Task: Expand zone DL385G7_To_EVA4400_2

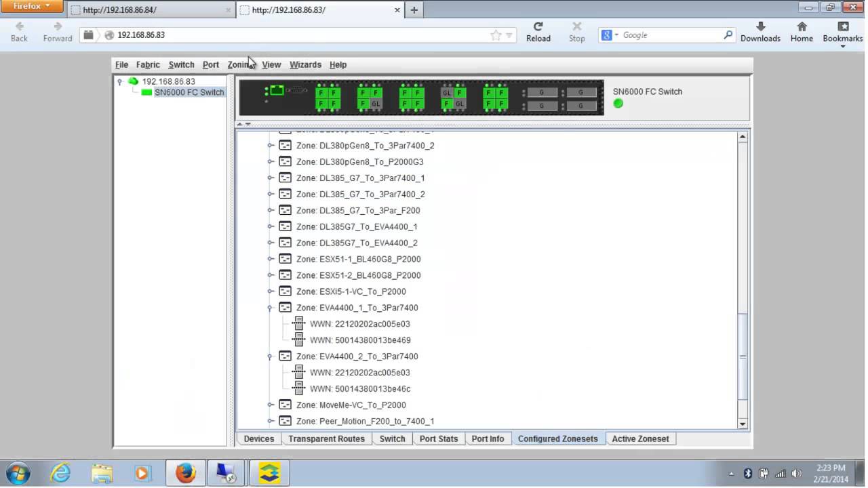Action: pos(271,243)
